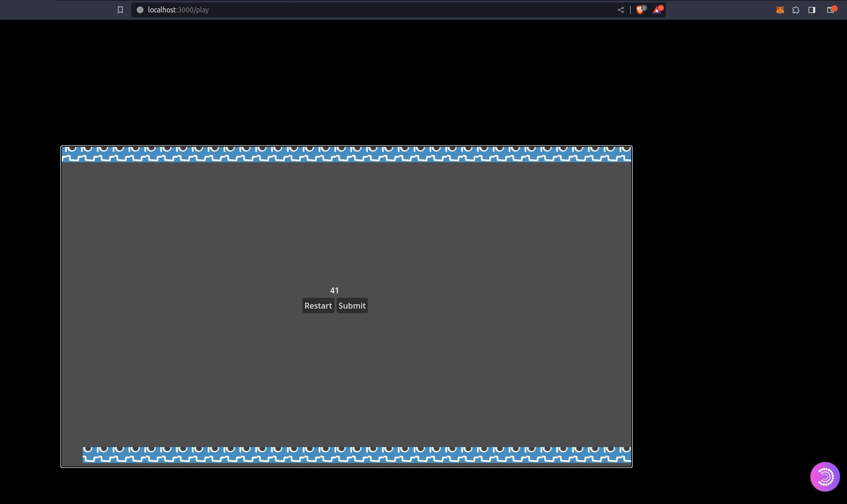
Task: Open the purple spiral floating widget
Action: [825, 477]
